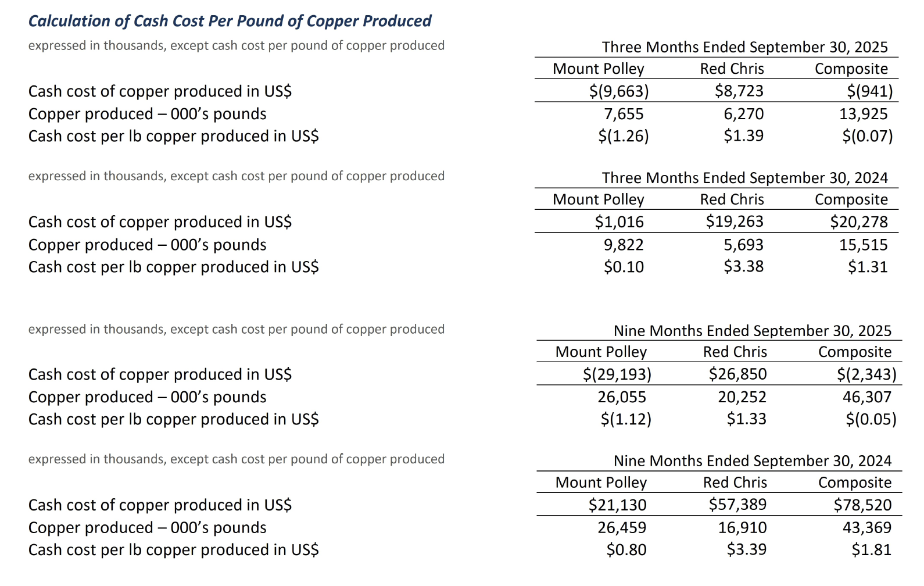
Task: Select the $57,389 Red Chris cash cost
Action: [x=737, y=505]
